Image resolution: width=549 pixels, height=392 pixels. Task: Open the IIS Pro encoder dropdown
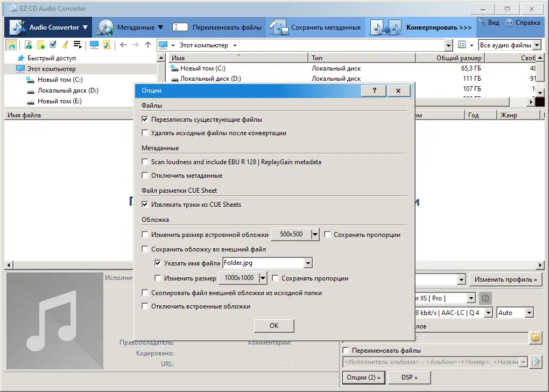tap(471, 298)
